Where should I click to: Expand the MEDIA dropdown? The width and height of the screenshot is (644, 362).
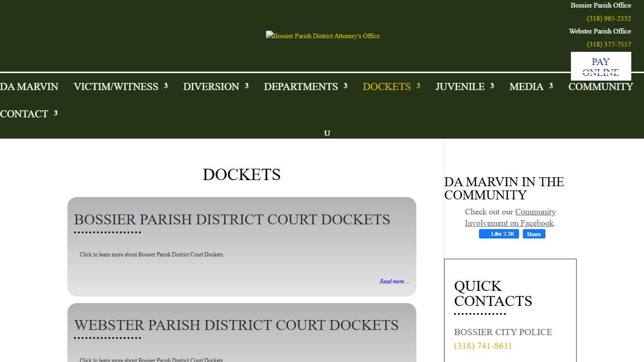[526, 87]
